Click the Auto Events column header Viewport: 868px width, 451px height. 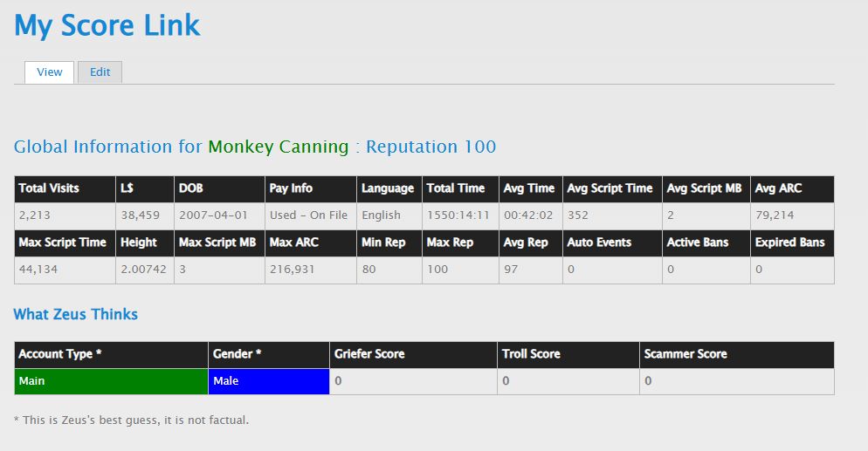tap(612, 243)
